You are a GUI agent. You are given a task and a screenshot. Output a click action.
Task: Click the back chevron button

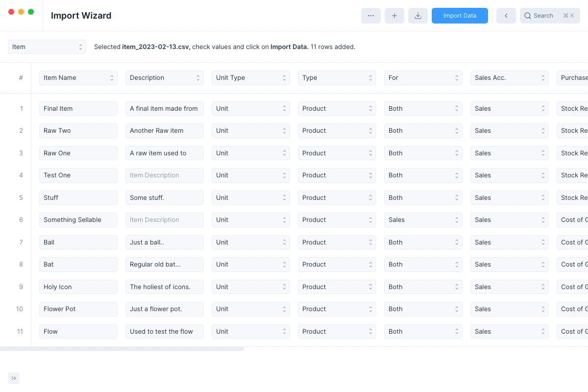pos(506,16)
